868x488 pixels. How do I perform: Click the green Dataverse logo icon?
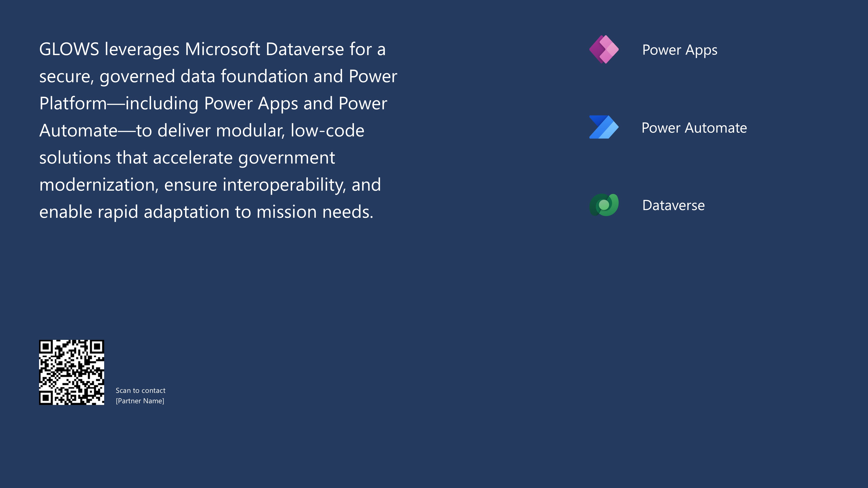pyautogui.click(x=603, y=205)
